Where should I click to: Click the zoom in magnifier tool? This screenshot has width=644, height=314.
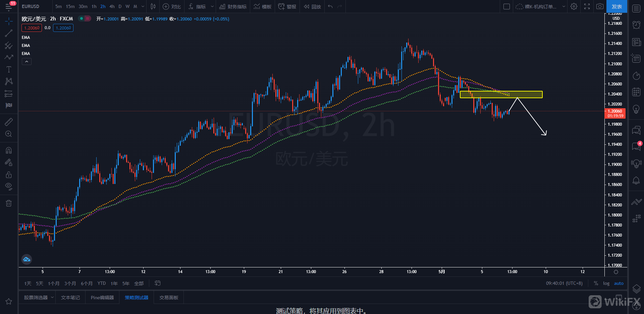pos(9,134)
